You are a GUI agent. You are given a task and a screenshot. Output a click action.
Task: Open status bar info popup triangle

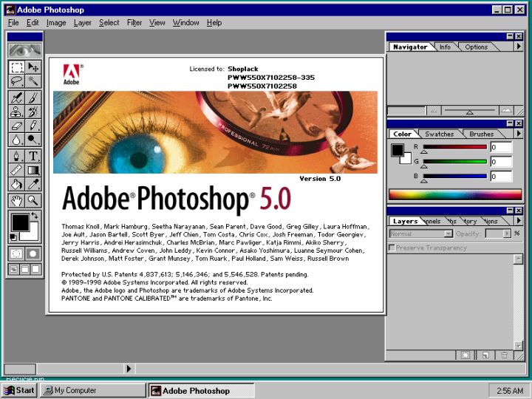click(129, 369)
